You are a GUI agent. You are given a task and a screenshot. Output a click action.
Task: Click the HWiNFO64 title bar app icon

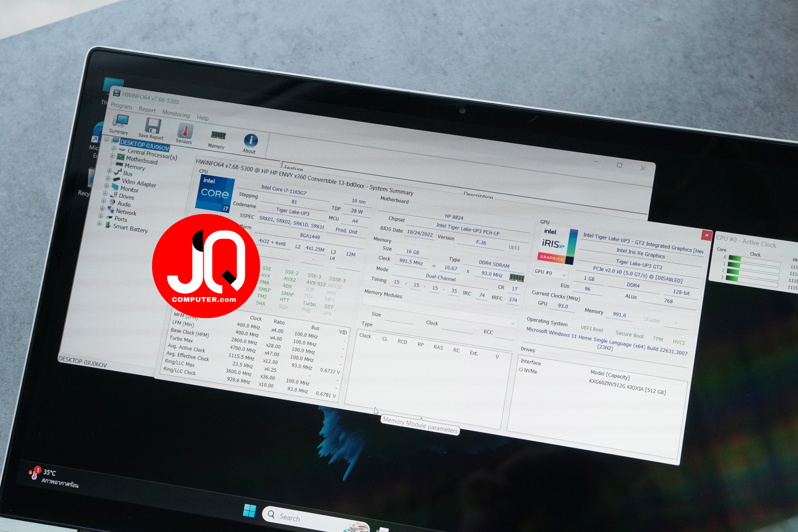click(x=117, y=93)
